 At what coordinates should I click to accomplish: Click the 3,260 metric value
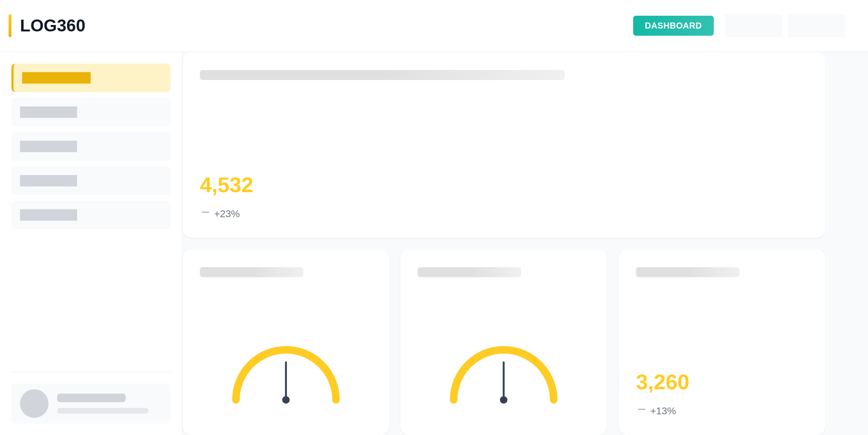[662, 382]
